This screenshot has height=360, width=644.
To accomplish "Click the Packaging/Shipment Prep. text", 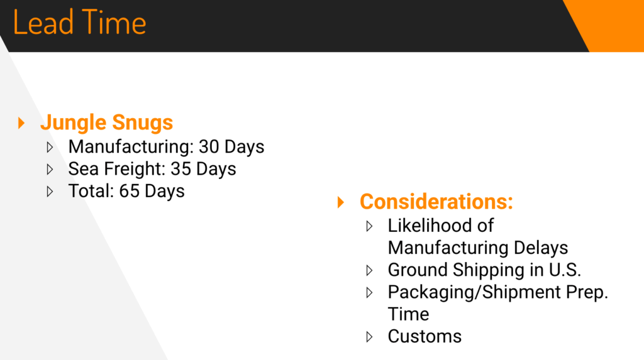I will [498, 292].
